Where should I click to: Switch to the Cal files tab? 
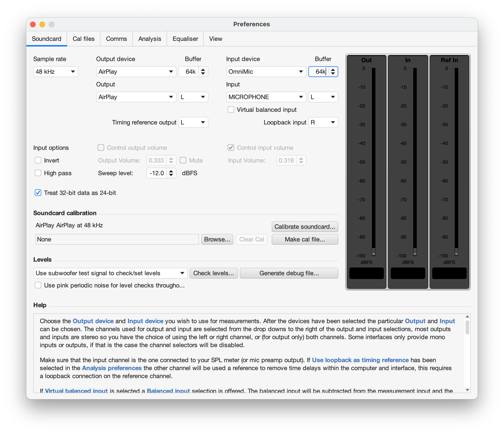pos(84,39)
